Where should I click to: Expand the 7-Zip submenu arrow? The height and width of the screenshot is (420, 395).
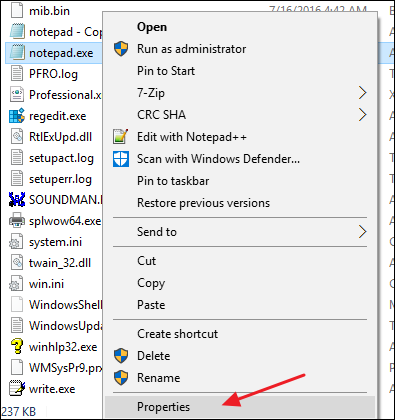point(363,93)
